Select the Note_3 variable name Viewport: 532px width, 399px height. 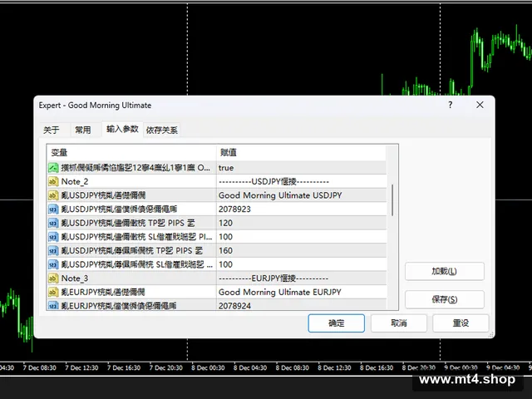tap(75, 278)
